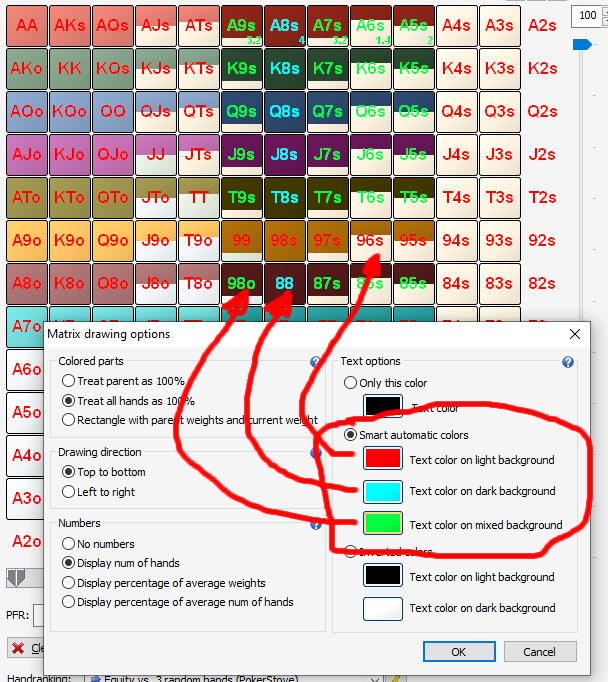608x682 pixels.
Task: Open white inverted dark background swatch
Action: pyautogui.click(x=383, y=608)
